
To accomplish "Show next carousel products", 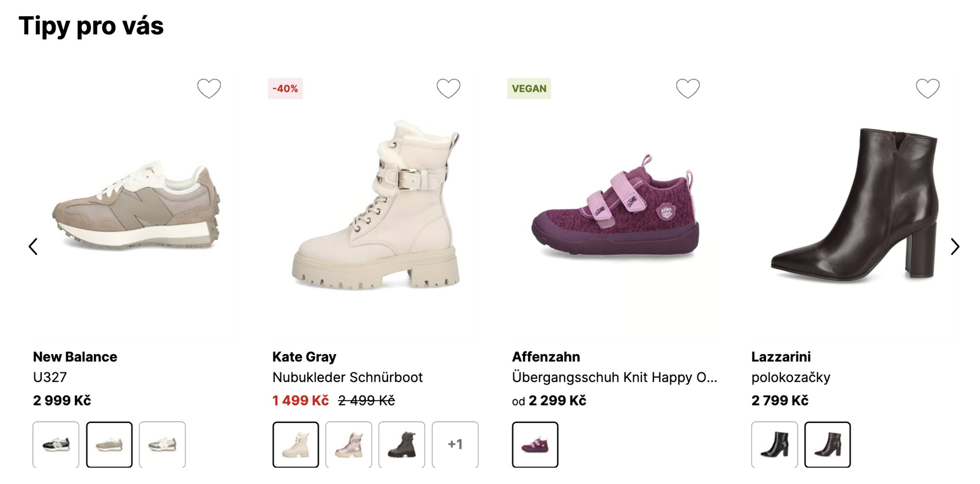I will pos(955,246).
